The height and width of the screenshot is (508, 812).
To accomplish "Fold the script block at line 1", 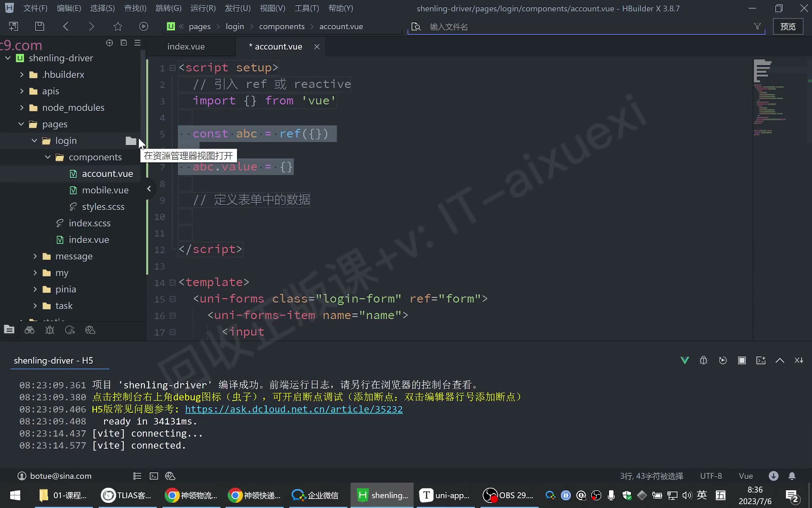I will [173, 68].
